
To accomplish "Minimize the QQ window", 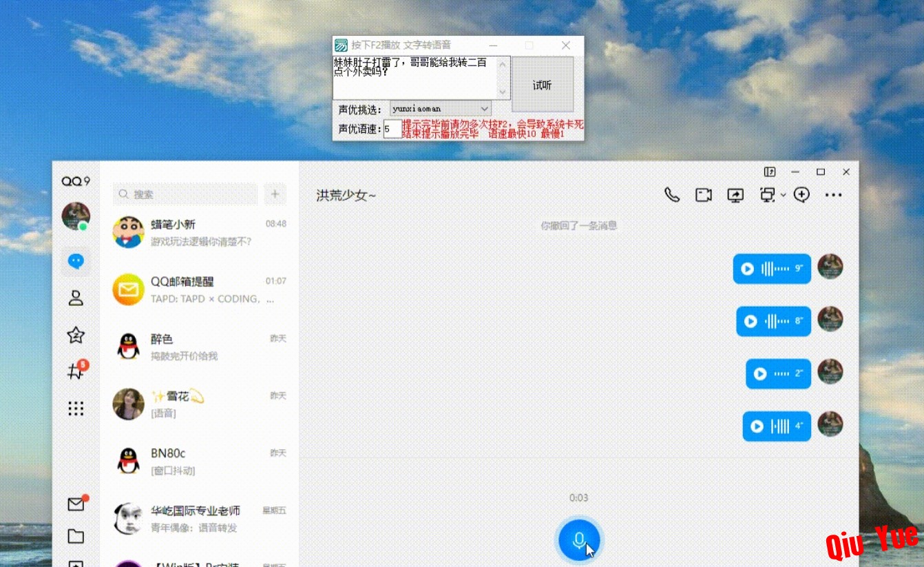I will click(x=795, y=172).
